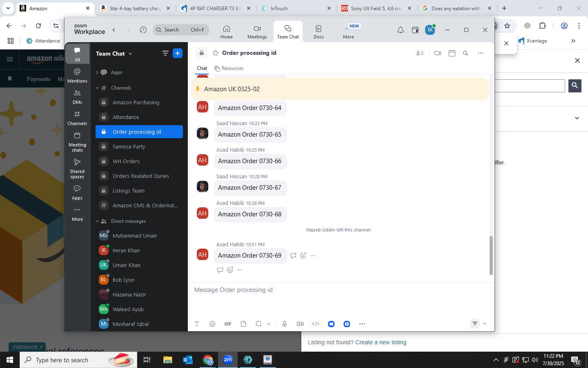
Task: Add reaction to the Amazon Order 0730-69 message
Action: point(303,256)
